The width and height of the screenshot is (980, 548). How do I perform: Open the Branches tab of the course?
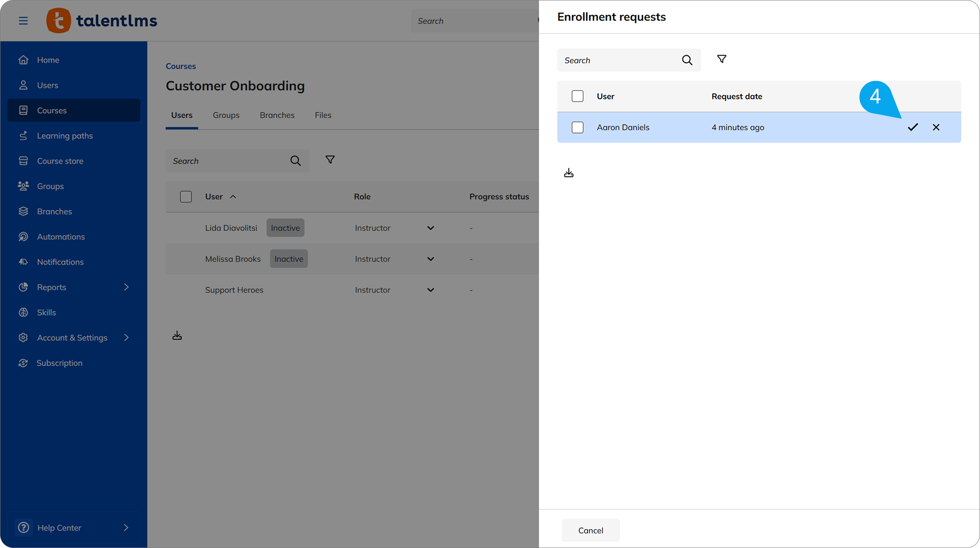point(277,115)
